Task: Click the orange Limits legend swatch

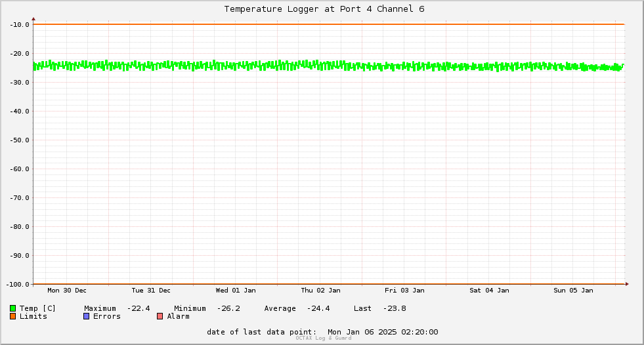Action: [12, 316]
